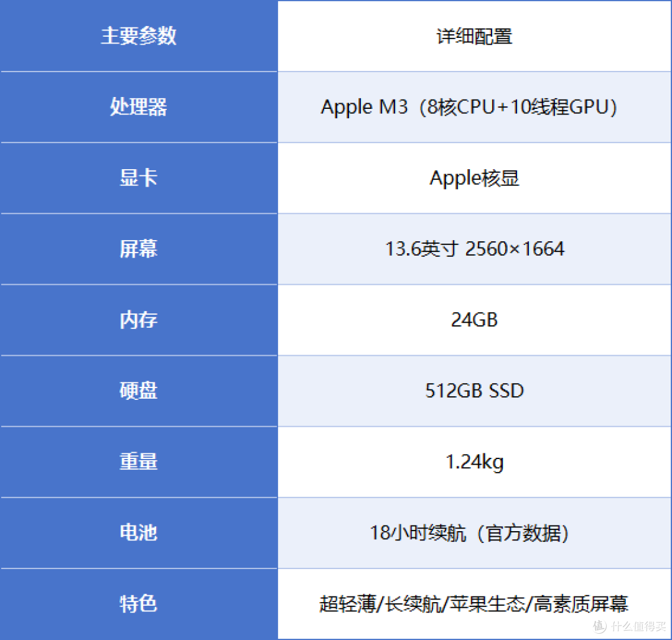Select the header cell '主要参数'

point(139,36)
